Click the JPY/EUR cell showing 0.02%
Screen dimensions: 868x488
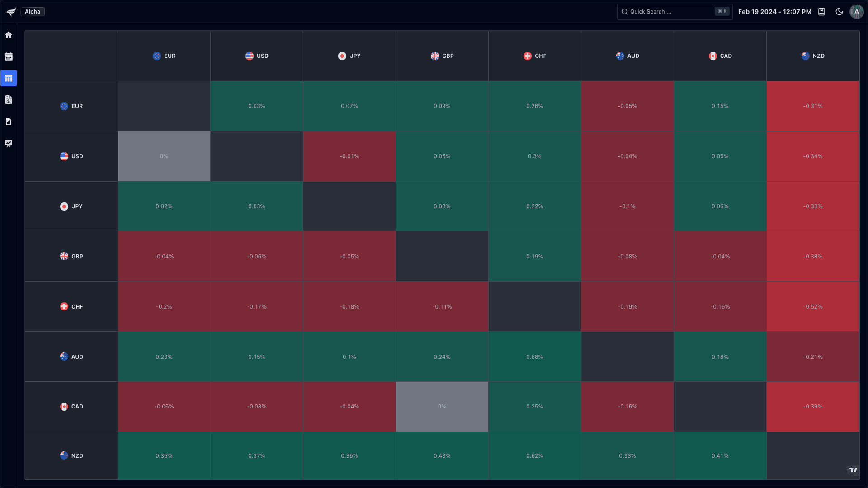(164, 206)
